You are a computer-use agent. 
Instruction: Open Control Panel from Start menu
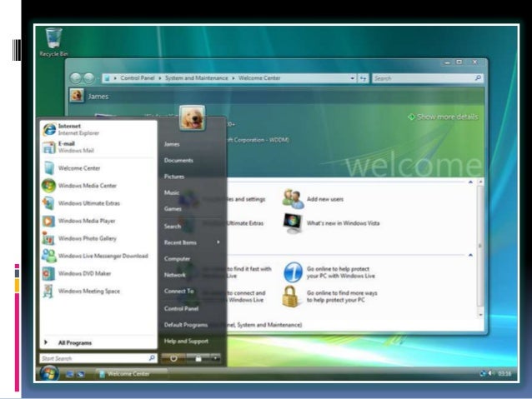pyautogui.click(x=181, y=308)
